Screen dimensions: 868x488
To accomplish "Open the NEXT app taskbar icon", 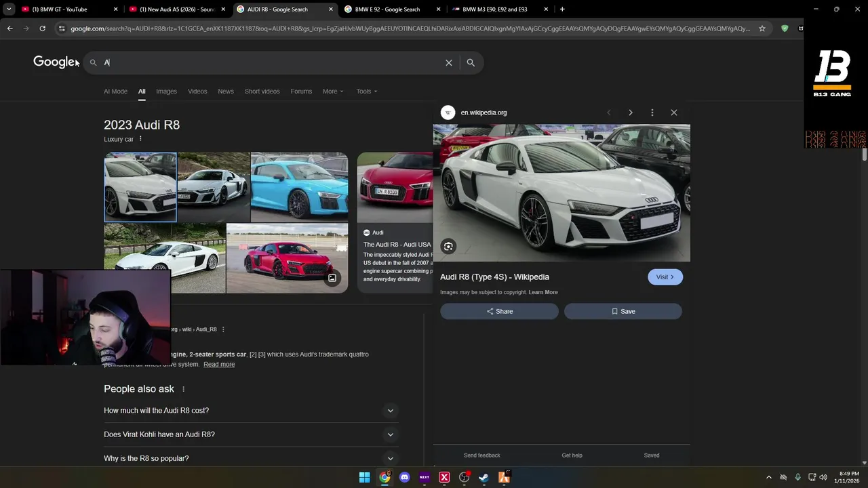I will click(425, 477).
